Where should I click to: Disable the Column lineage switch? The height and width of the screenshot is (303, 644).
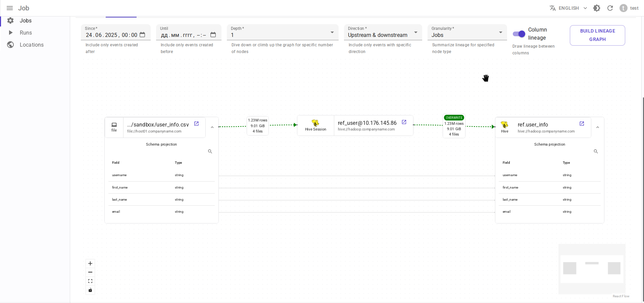coord(519,34)
